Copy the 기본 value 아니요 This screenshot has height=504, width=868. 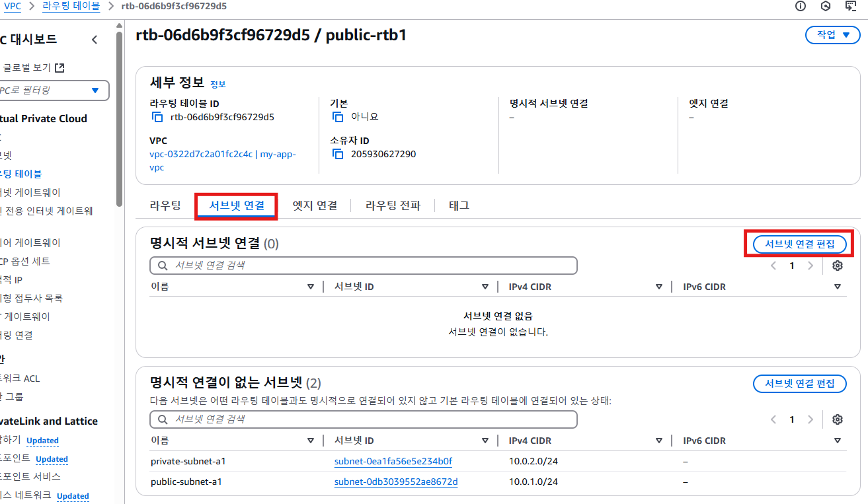338,117
